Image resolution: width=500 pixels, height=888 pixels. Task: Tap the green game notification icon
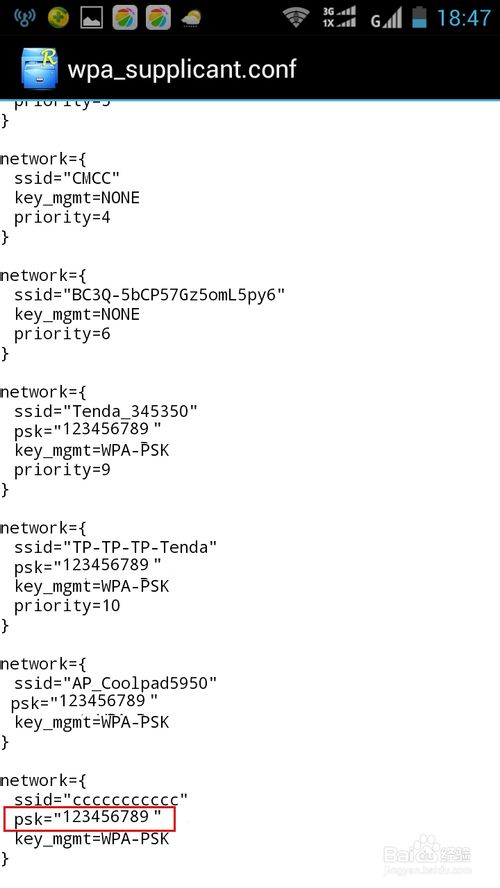[58, 18]
